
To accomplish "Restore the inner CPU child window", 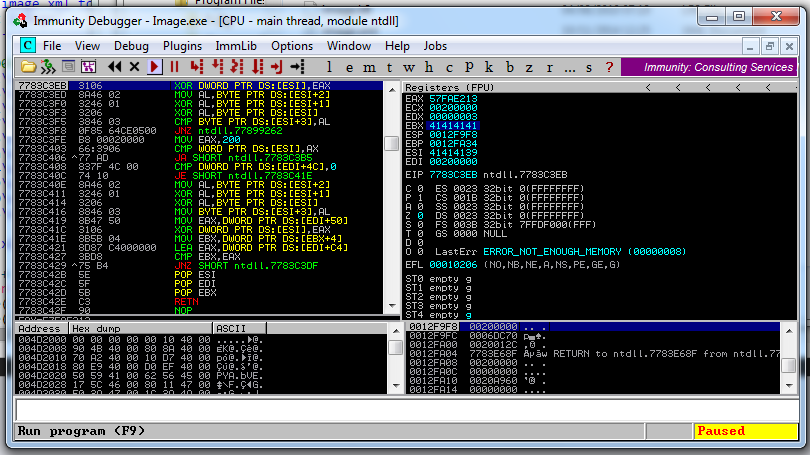I will [x=770, y=46].
